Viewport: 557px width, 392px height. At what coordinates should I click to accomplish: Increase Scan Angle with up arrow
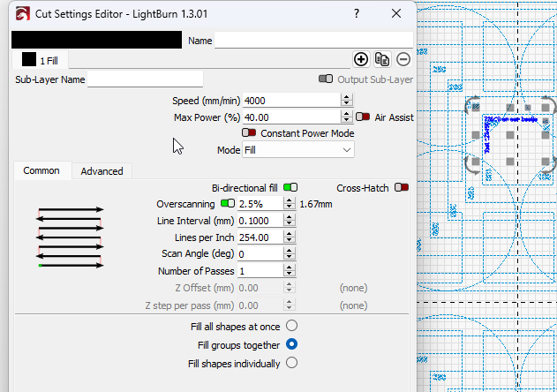coord(290,251)
